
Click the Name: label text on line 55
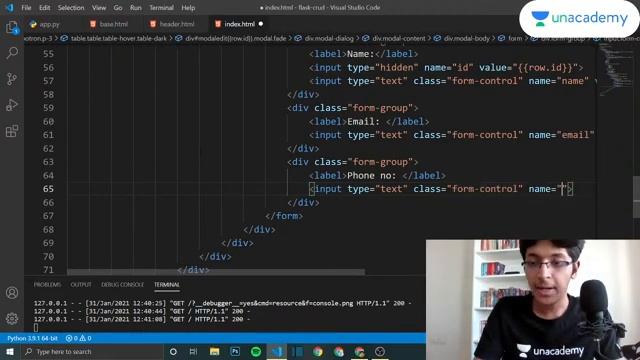(360, 54)
